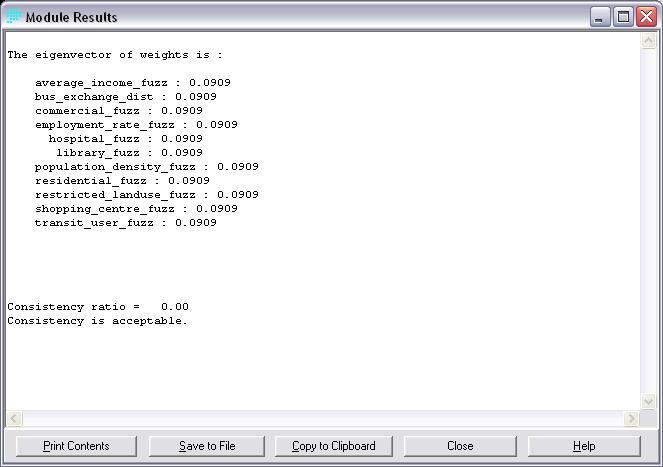Click the Module Results title bar text

(71, 17)
